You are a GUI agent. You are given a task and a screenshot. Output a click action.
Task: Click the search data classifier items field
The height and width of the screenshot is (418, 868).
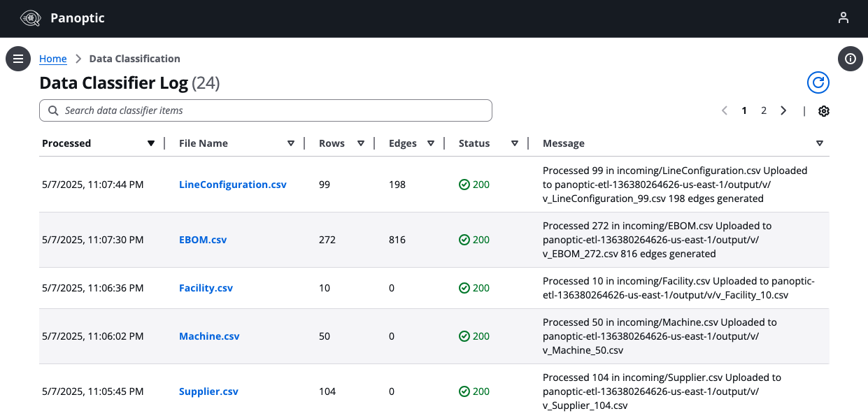266,110
